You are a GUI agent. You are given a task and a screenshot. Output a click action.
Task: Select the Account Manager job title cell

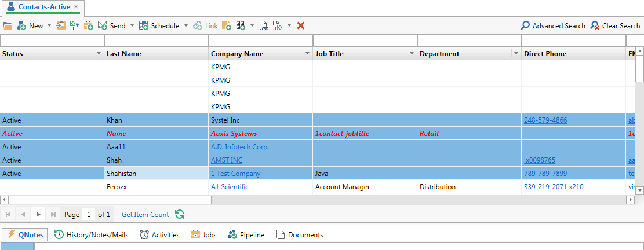365,187
